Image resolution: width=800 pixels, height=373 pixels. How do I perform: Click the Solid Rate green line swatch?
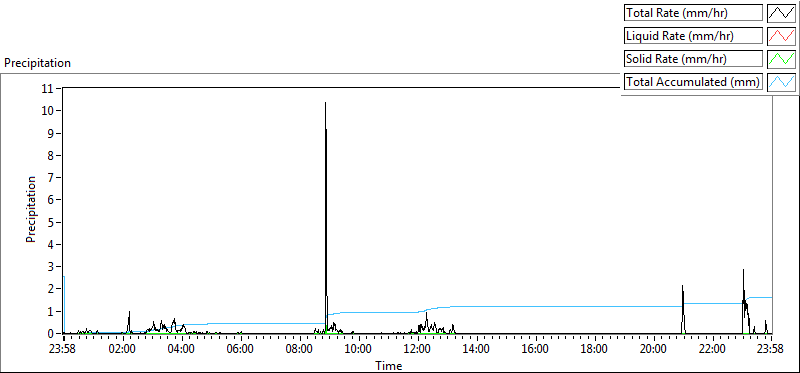pyautogui.click(x=782, y=59)
